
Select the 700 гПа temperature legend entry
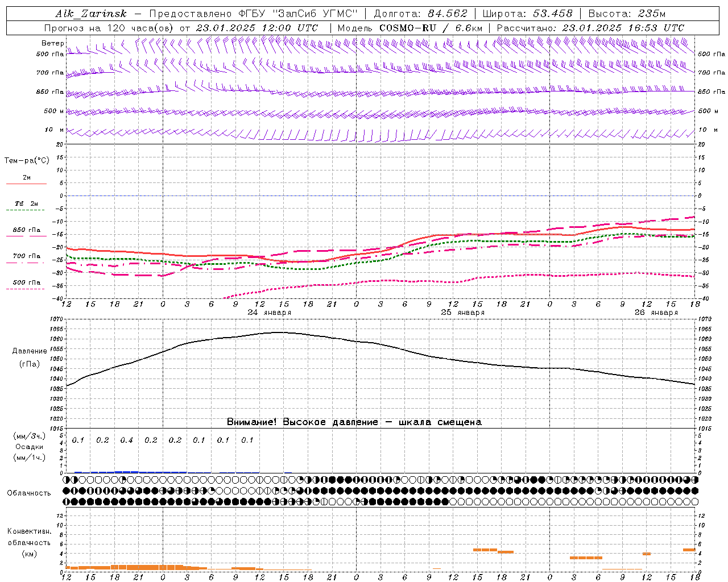point(27,256)
